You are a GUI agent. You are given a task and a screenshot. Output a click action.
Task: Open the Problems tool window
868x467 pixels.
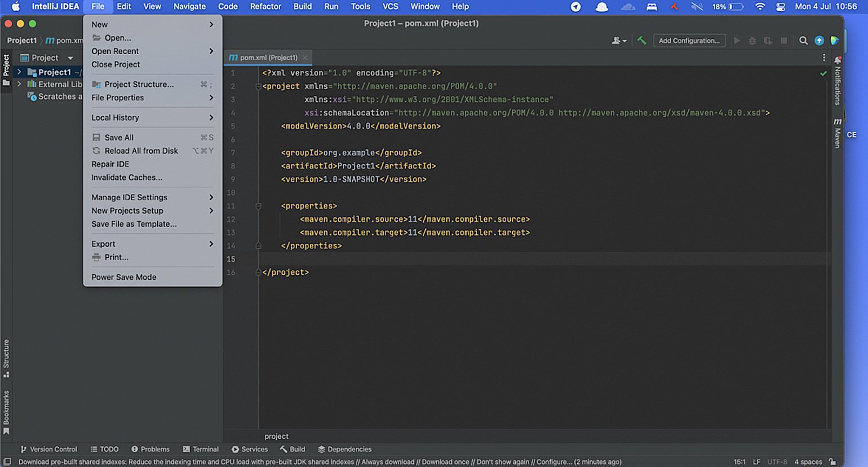point(150,449)
